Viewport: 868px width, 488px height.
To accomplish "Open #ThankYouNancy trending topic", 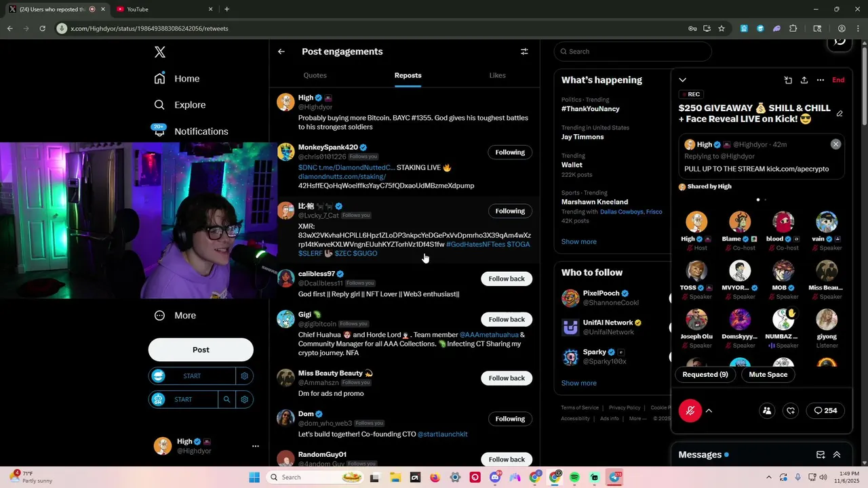I will [590, 108].
